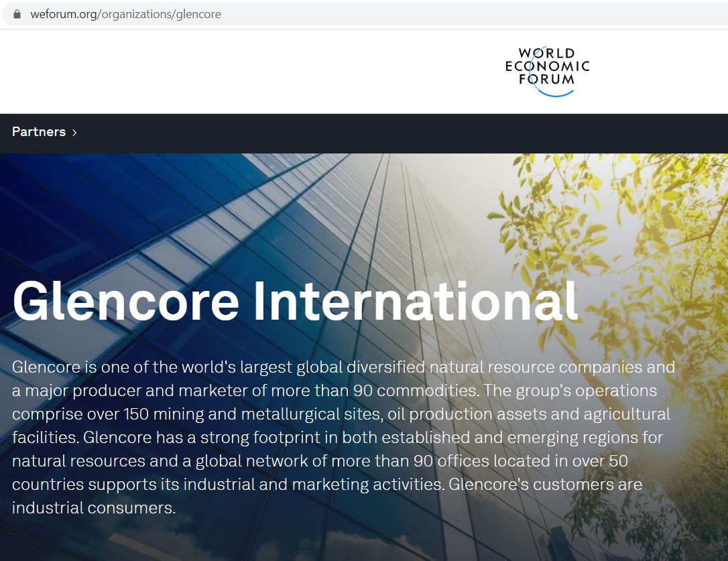Click the chevron next to Partners
The image size is (728, 561).
(x=74, y=133)
